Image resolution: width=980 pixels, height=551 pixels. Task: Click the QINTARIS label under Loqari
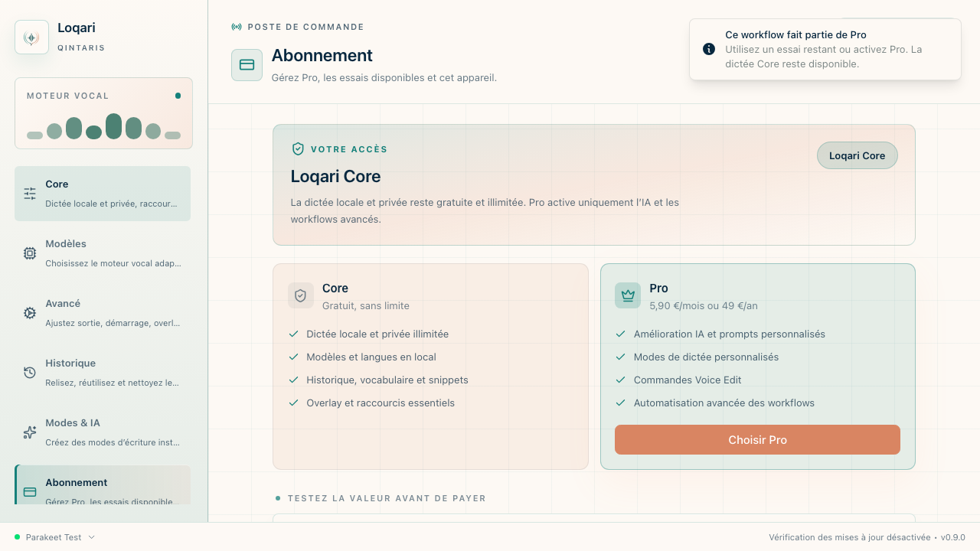[x=81, y=47]
